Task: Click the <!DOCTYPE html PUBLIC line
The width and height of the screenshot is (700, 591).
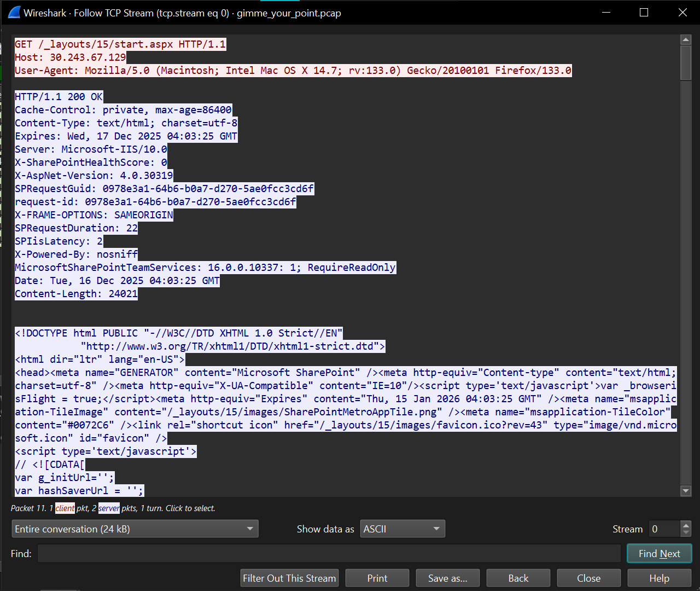Action: 179,333
